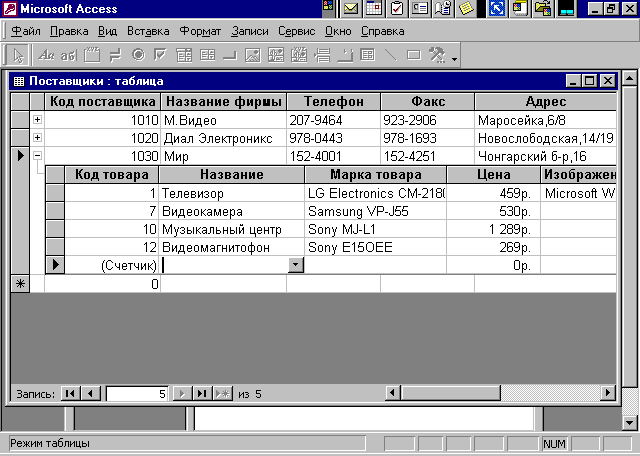The width and height of the screenshot is (640, 456).
Task: Click record number field showing 5
Action: point(137,394)
